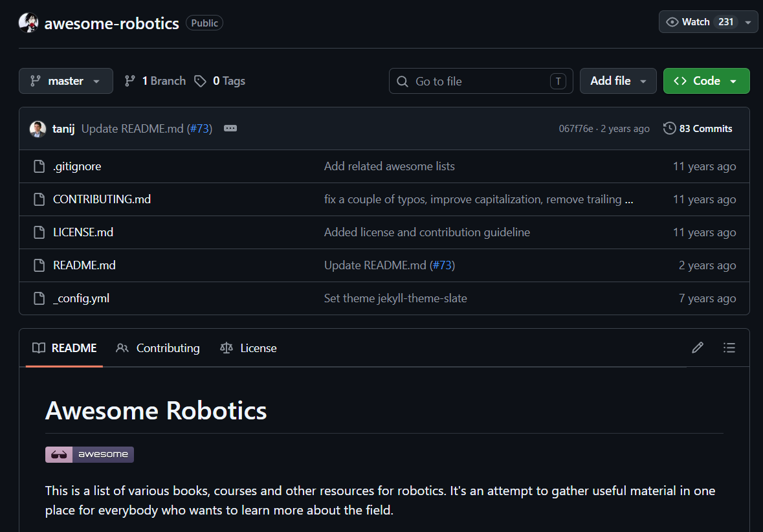Expand the Watch notification options arrow
Screen dimensions: 763x532
coord(748,23)
